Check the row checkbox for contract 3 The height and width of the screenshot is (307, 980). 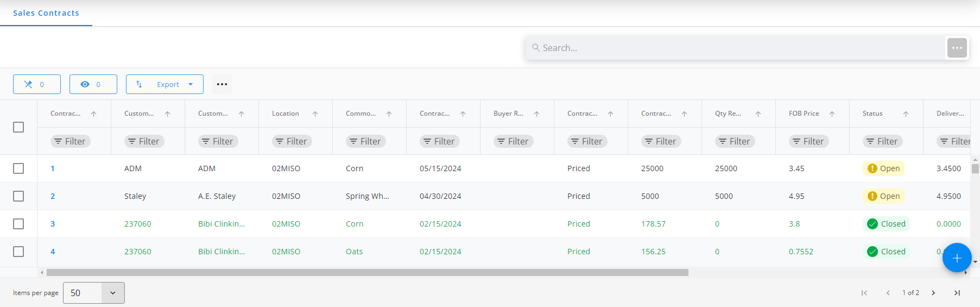(x=18, y=224)
